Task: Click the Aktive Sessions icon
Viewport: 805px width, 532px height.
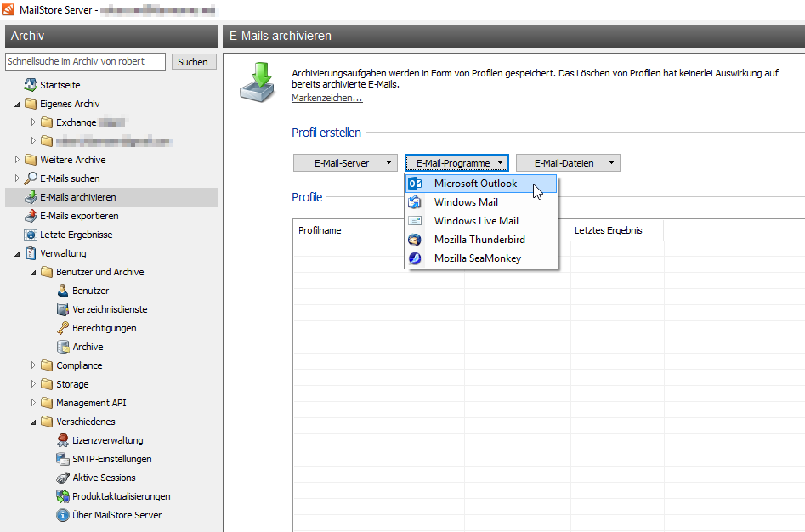Action: point(63,478)
